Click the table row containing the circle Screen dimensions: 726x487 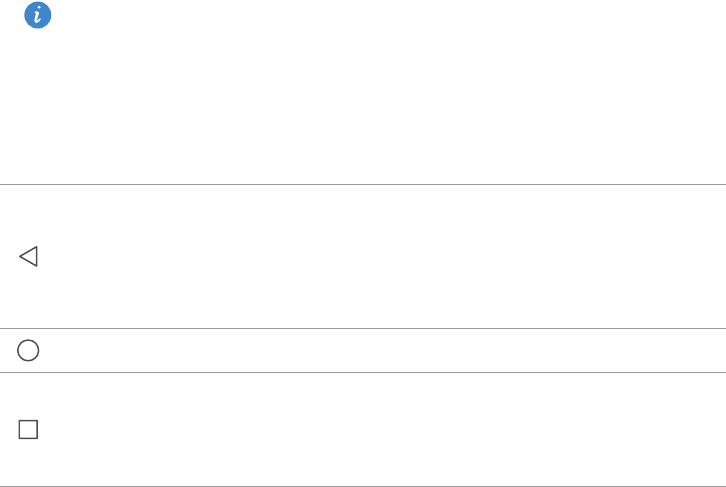coord(363,350)
